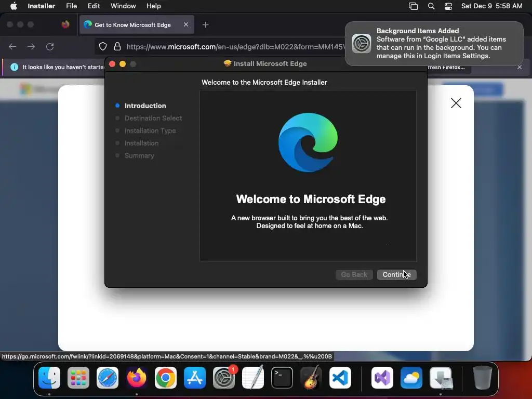
Task: Open Terminal from the Dock
Action: tap(282, 378)
